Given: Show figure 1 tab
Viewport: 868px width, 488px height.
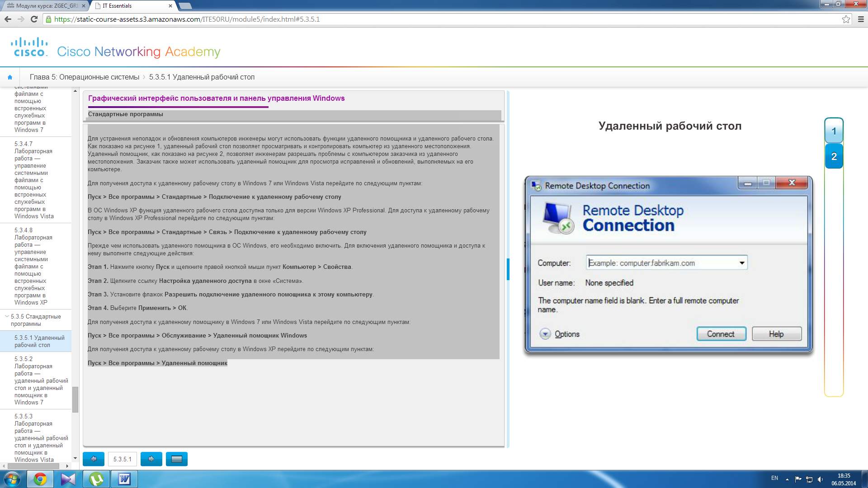Looking at the screenshot, I should (834, 131).
